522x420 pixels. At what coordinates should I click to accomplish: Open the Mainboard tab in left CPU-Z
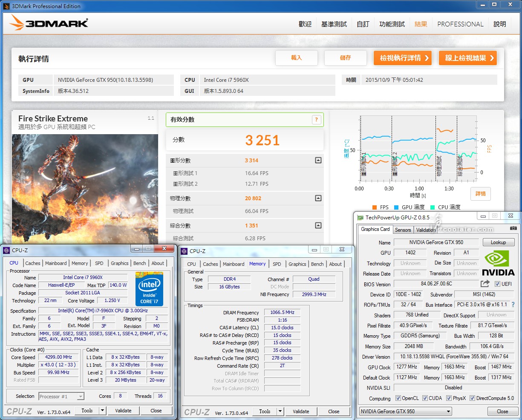point(56,263)
